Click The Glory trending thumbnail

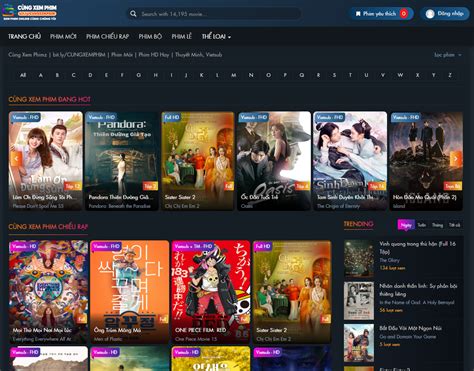[x=359, y=258]
